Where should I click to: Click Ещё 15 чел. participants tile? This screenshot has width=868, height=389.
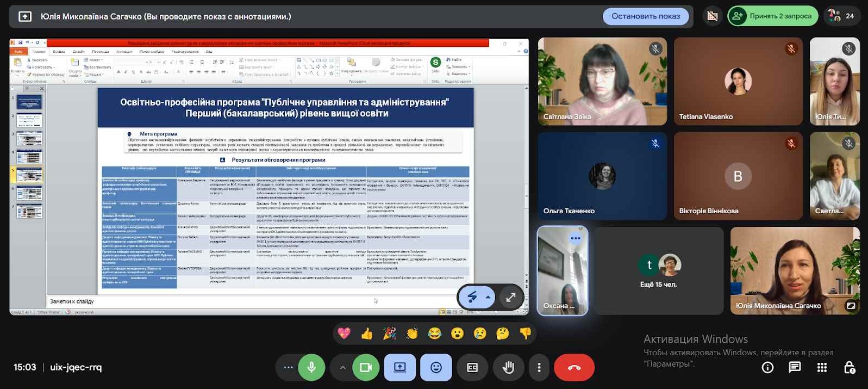pos(658,271)
